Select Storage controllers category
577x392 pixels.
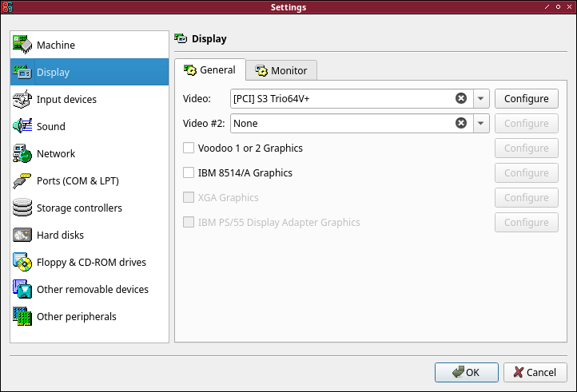[x=90, y=208]
